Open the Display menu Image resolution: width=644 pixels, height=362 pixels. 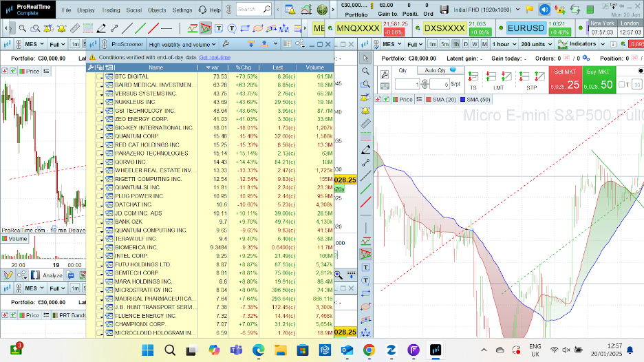[x=86, y=10]
